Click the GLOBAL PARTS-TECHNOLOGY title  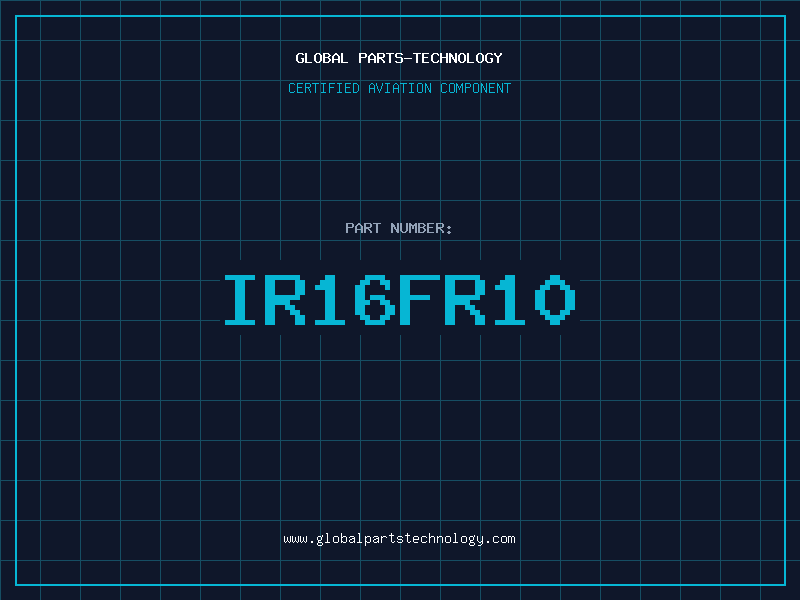(x=399, y=58)
